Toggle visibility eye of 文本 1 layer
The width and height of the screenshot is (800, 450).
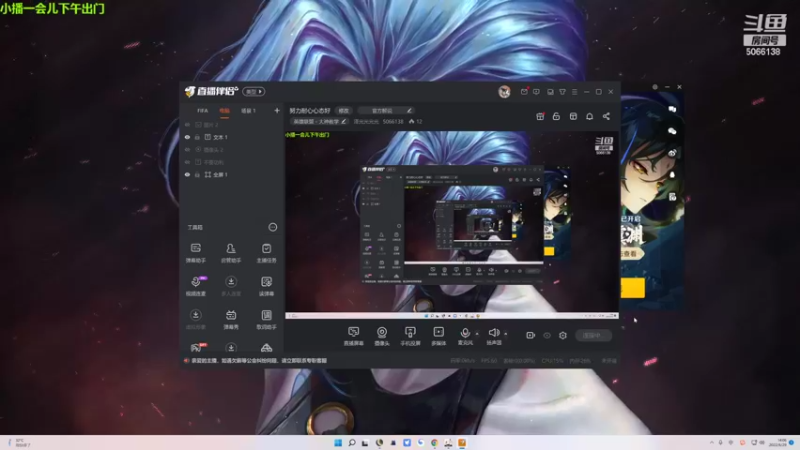[187, 137]
